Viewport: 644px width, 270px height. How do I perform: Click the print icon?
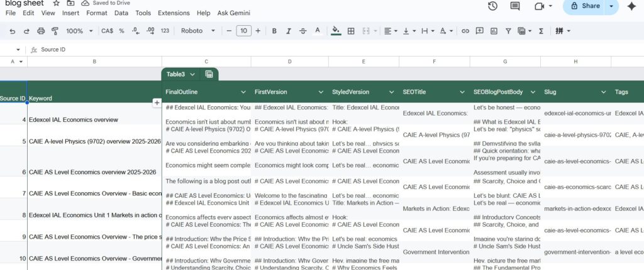41,31
